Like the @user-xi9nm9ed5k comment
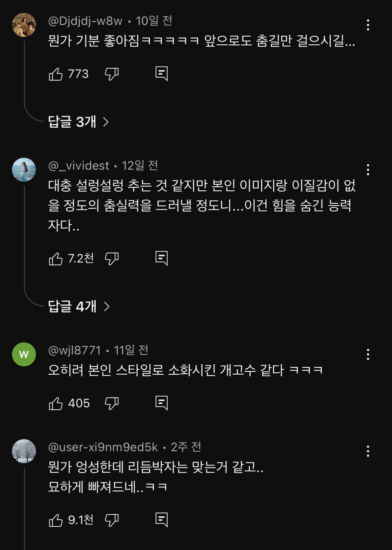This screenshot has width=392, height=550. pos(56,520)
